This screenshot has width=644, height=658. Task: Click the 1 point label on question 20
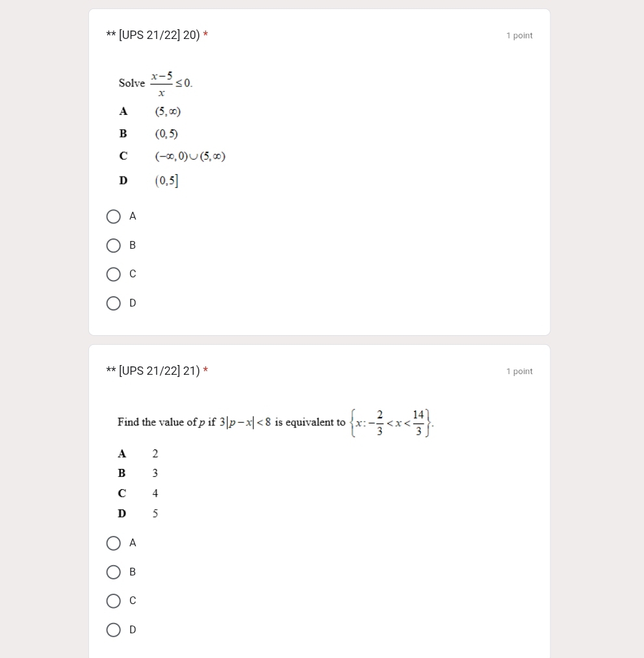[x=519, y=36]
